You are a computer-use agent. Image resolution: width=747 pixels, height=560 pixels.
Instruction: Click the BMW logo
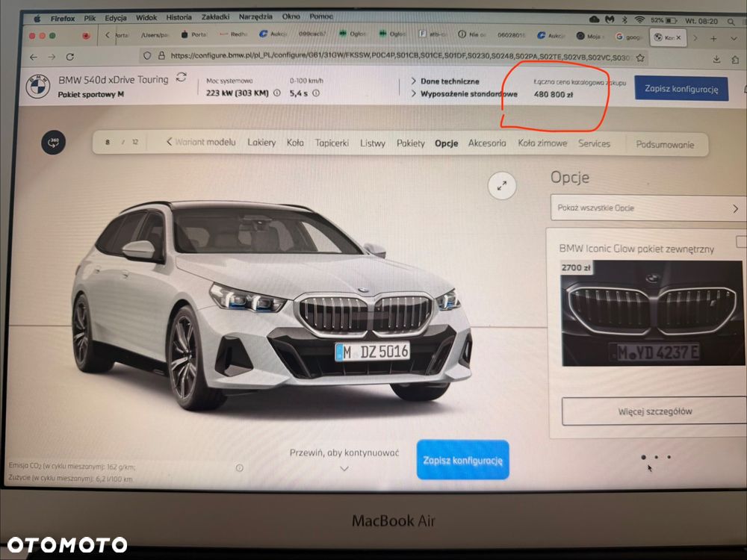point(37,86)
